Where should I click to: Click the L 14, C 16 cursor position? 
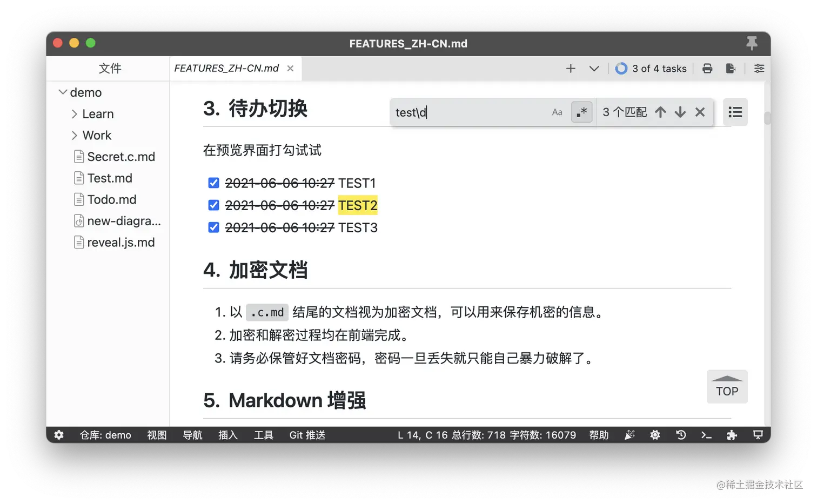pos(423,435)
